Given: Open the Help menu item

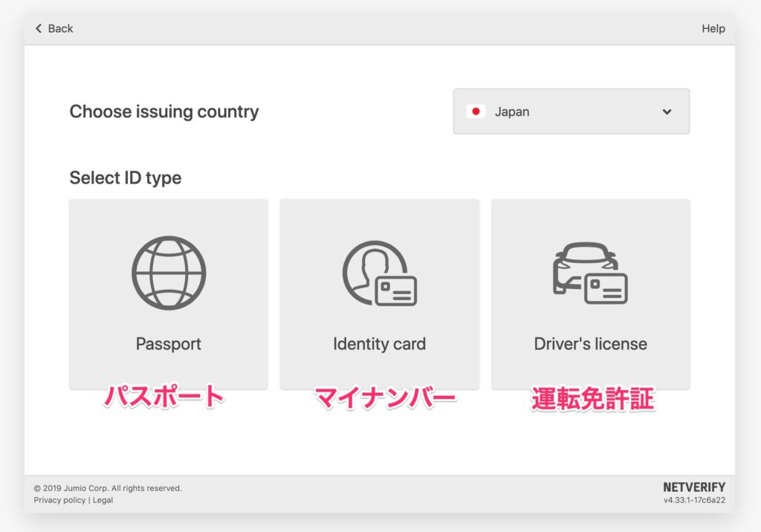Looking at the screenshot, I should tap(713, 28).
